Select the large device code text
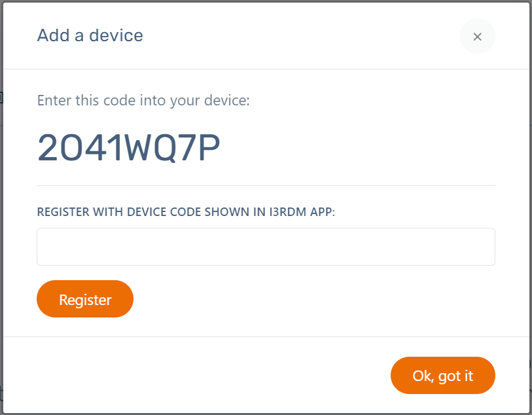 tap(129, 149)
